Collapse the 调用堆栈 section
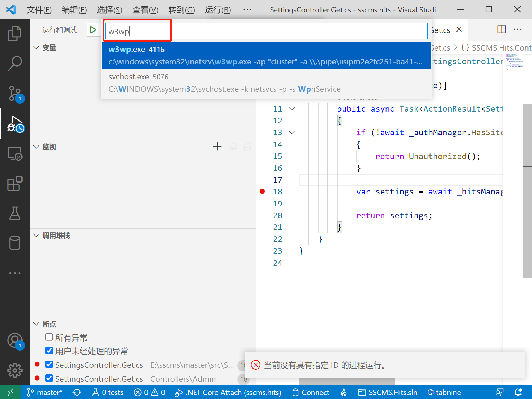 [x=36, y=236]
